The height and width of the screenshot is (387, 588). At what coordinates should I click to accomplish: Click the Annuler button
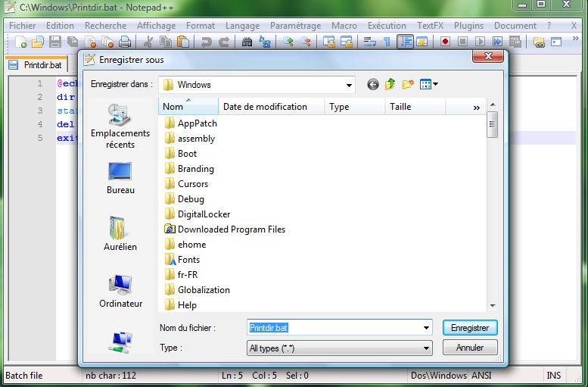[x=470, y=348]
